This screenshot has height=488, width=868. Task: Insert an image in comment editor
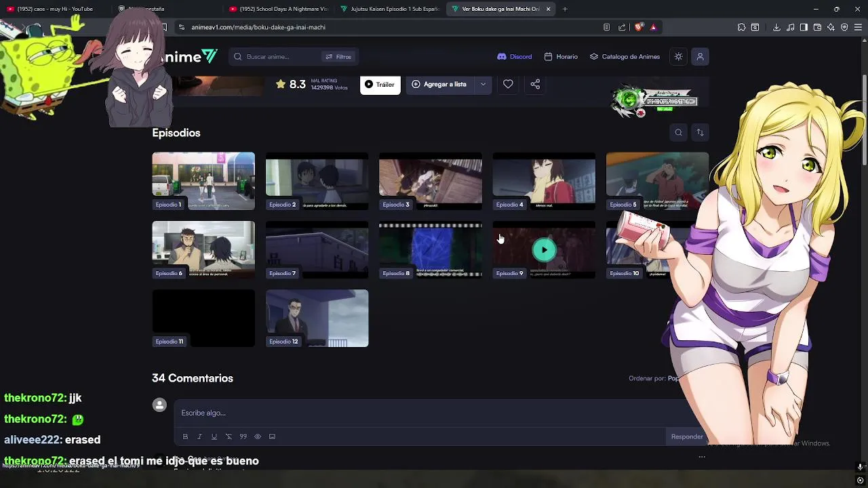[x=272, y=436]
